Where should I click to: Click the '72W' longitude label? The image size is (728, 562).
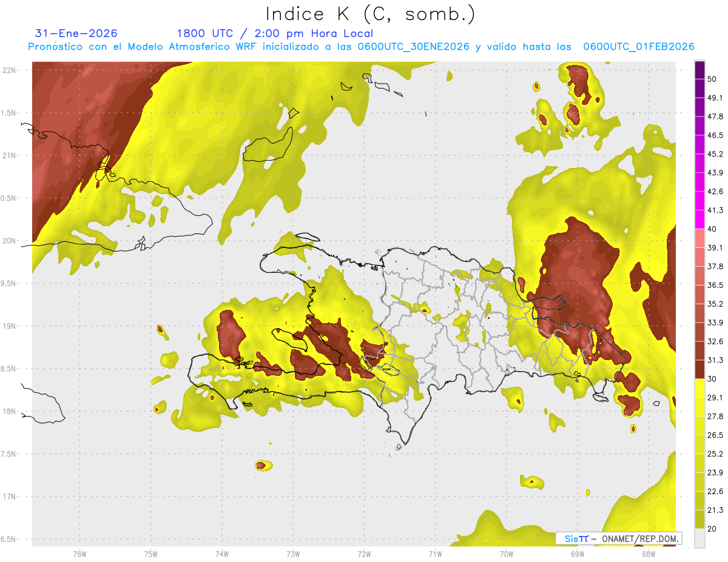tap(364, 554)
